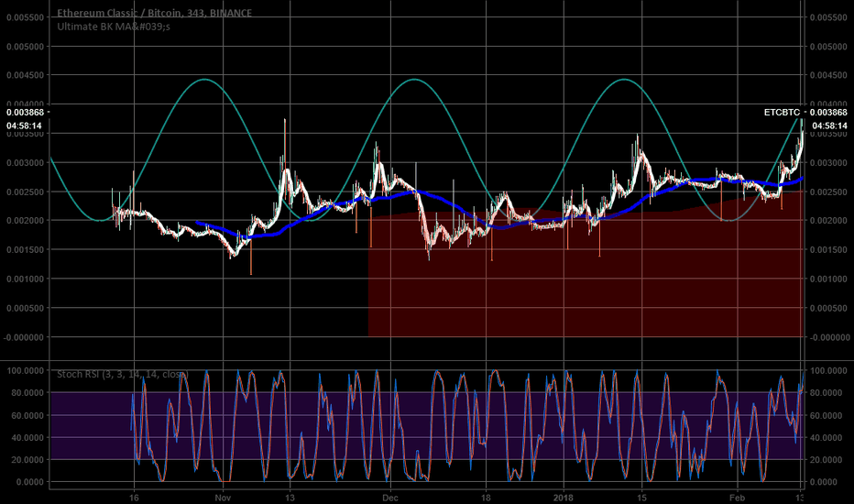Select 0.0000 on the right Stoch RSI axis
The image size is (854, 504).
click(x=825, y=482)
